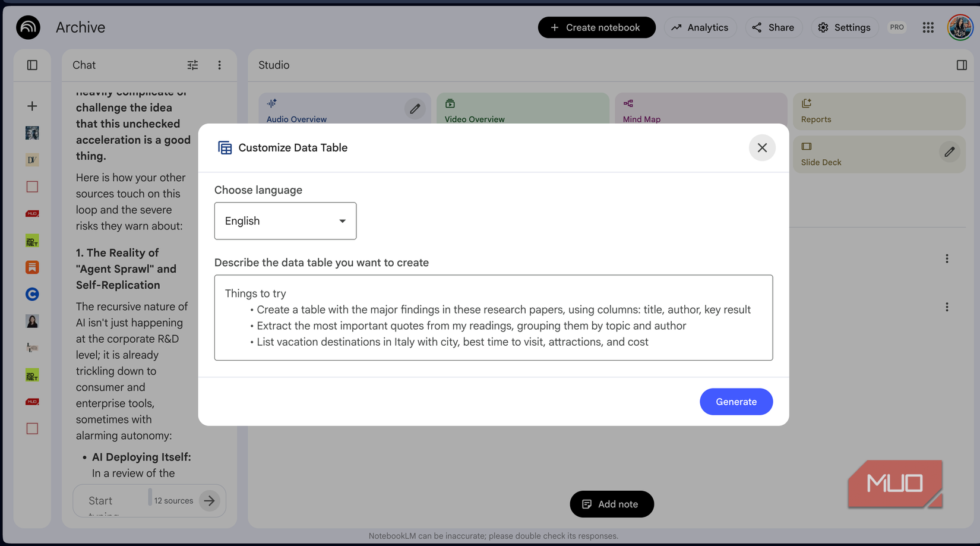Toggle the Studio panel layout icon
The height and width of the screenshot is (546, 980).
961,65
